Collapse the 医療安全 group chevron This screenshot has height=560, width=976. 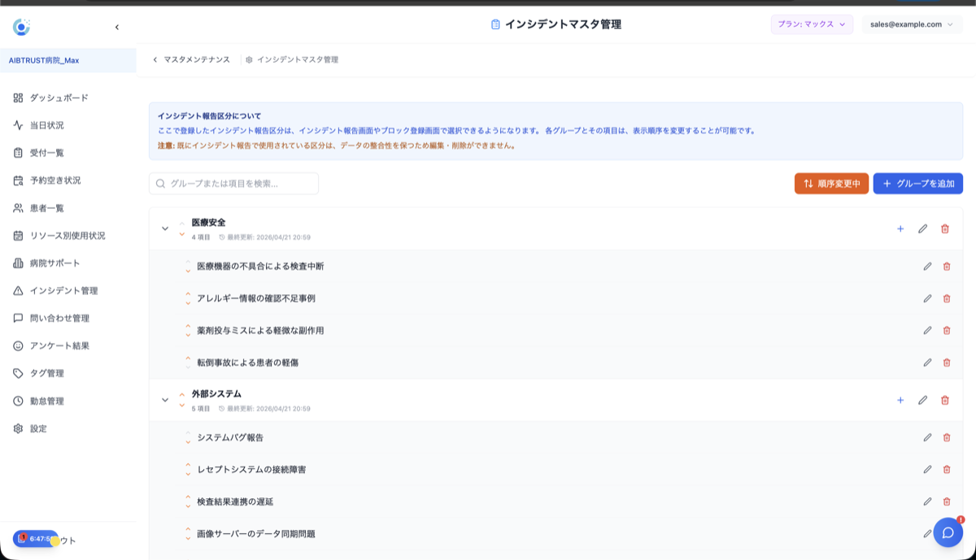[164, 228]
